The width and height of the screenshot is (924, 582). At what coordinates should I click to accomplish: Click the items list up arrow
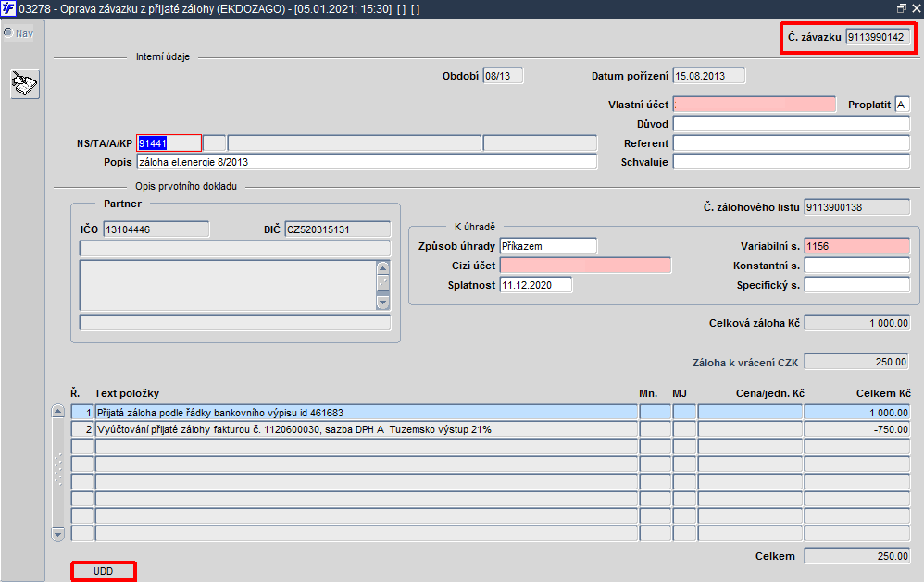57,411
